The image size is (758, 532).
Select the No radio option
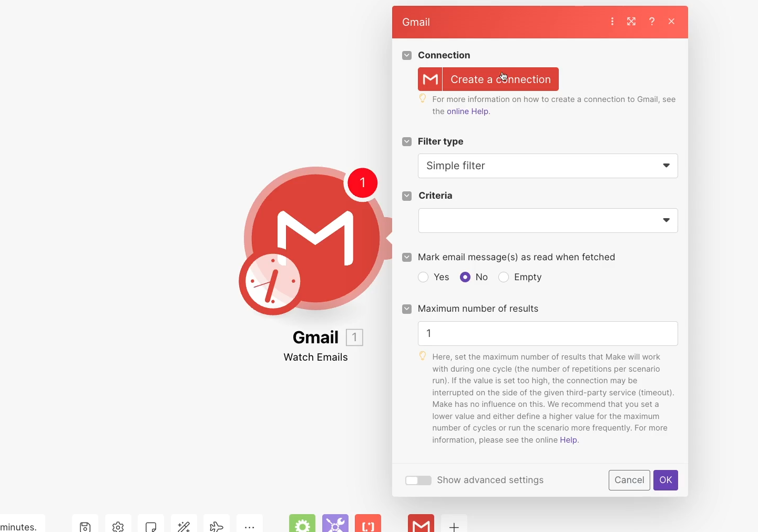click(465, 277)
